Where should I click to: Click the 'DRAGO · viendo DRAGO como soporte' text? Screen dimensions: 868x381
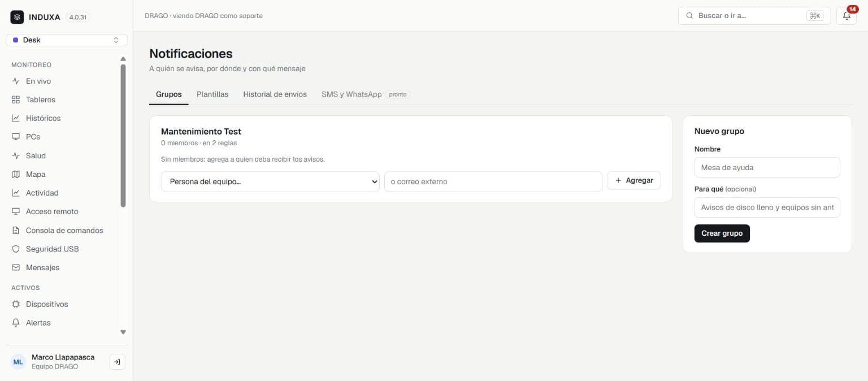pyautogui.click(x=203, y=16)
